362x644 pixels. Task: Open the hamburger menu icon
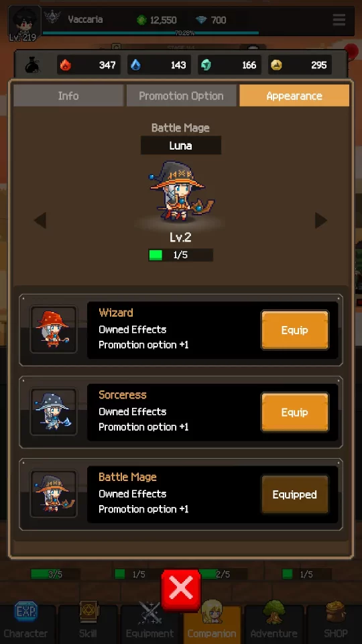[339, 19]
